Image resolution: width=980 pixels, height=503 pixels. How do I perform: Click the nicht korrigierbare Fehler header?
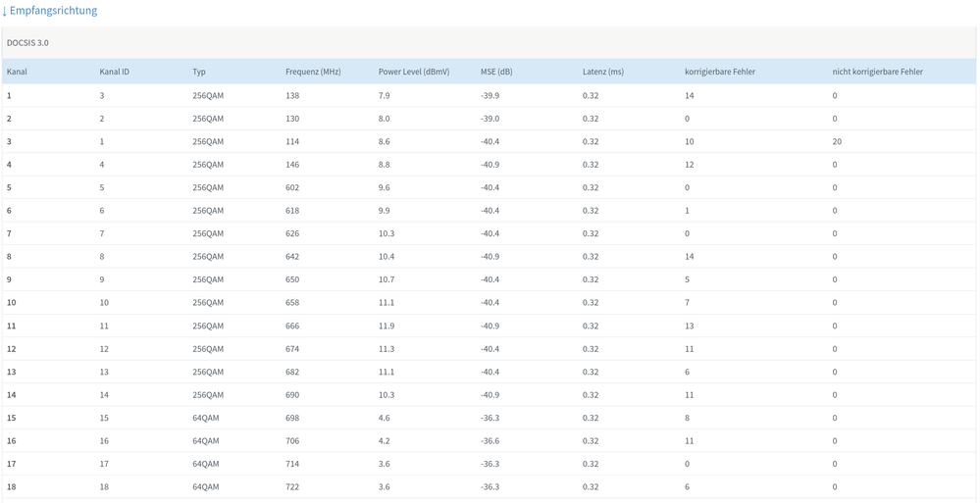[877, 72]
